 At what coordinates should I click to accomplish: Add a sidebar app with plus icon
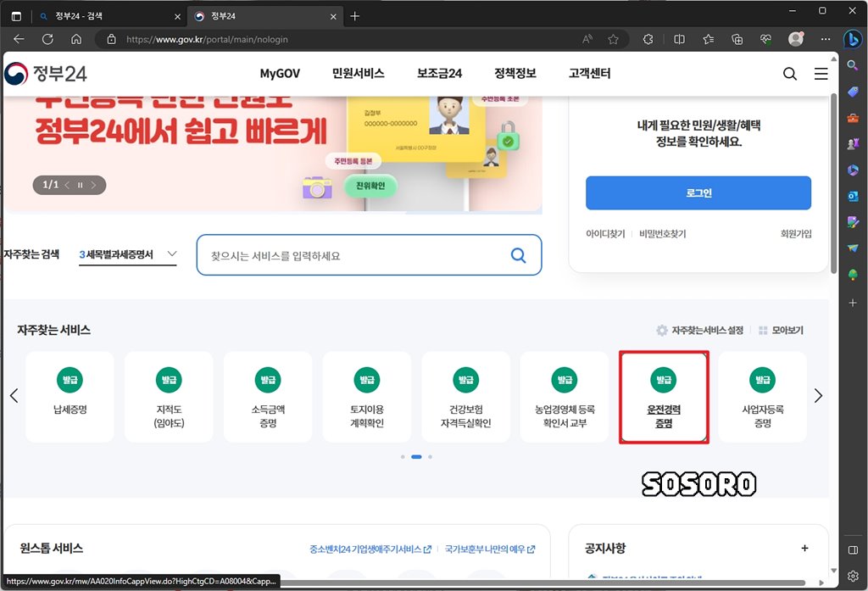853,303
